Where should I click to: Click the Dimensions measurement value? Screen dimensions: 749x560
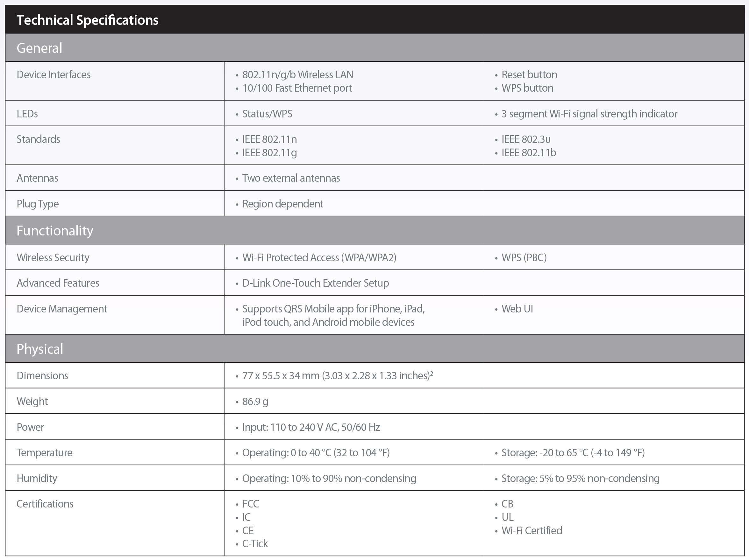[337, 376]
